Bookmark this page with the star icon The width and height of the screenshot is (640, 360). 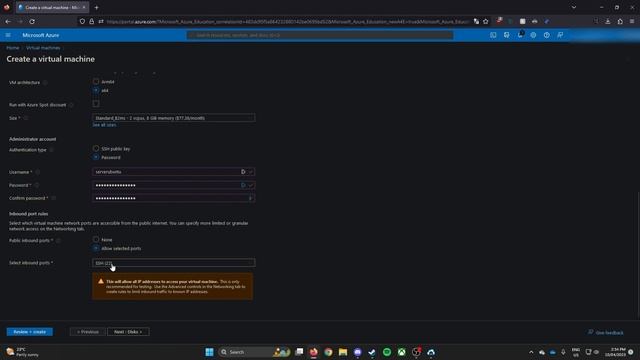(x=486, y=21)
